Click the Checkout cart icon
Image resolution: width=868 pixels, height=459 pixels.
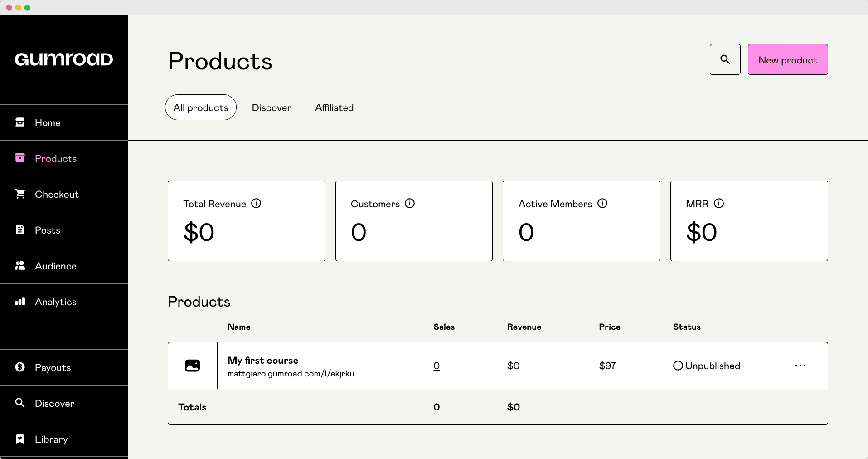20,194
